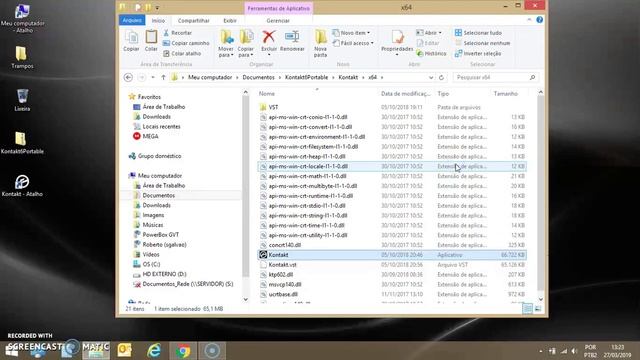Click Histórico in the Abrir group

[431, 53]
